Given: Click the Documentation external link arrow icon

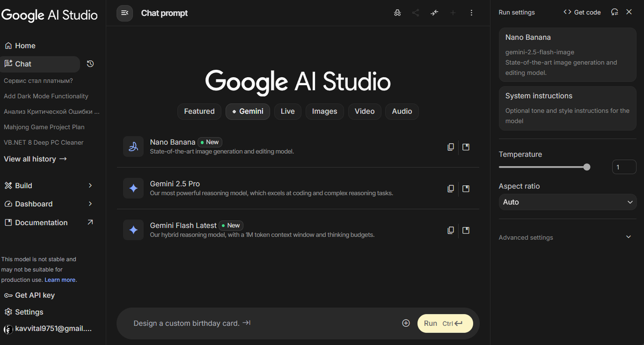Looking at the screenshot, I should point(90,222).
